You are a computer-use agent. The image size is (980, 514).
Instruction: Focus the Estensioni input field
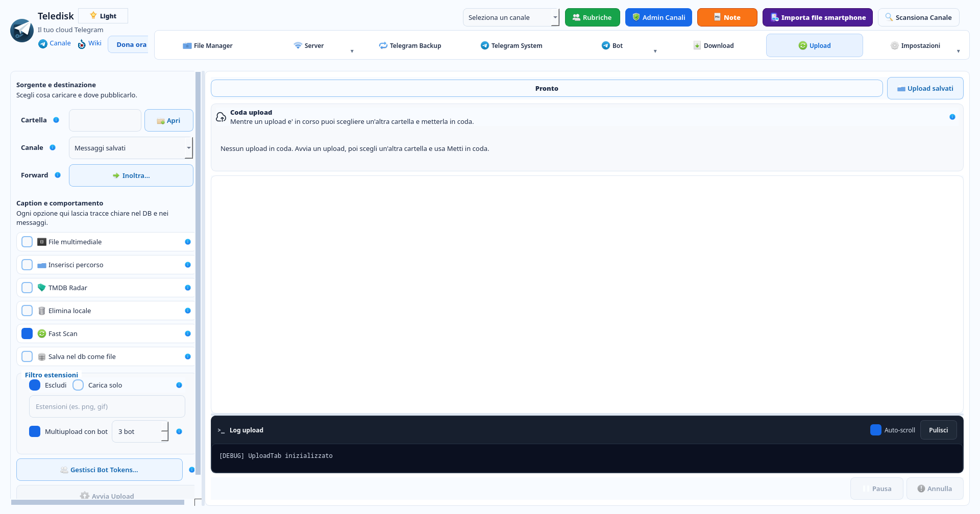(x=107, y=406)
